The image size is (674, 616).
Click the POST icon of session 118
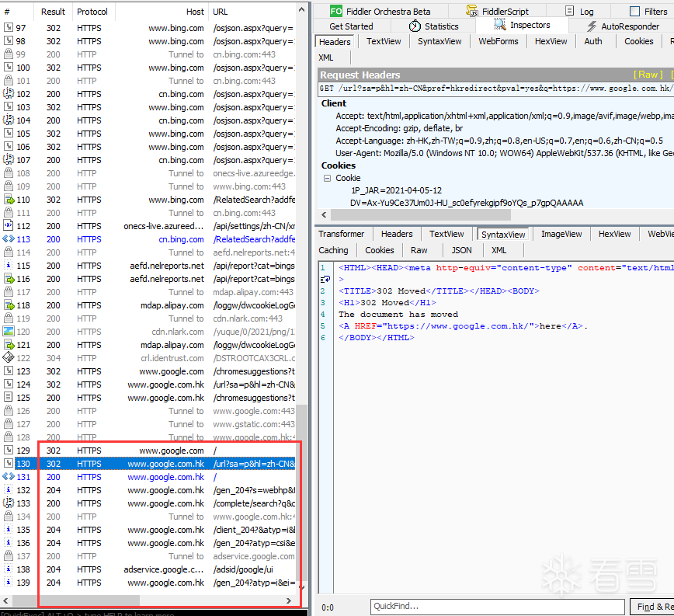point(9,305)
